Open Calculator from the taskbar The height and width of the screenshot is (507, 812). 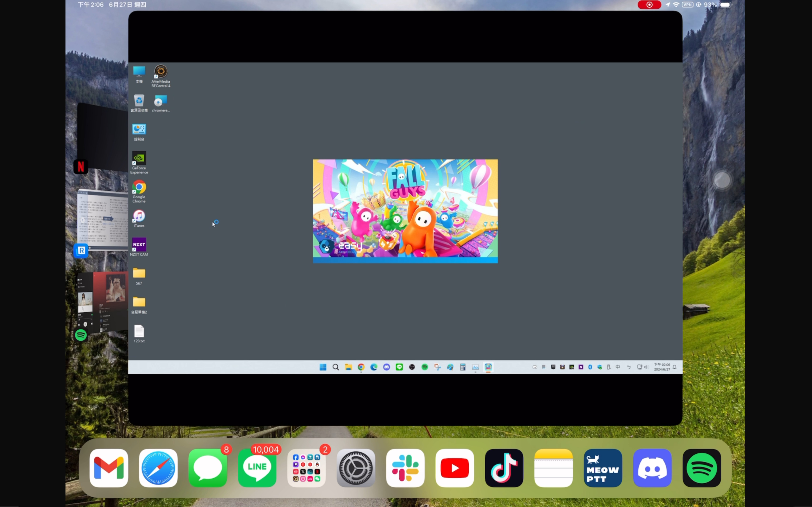click(x=463, y=367)
